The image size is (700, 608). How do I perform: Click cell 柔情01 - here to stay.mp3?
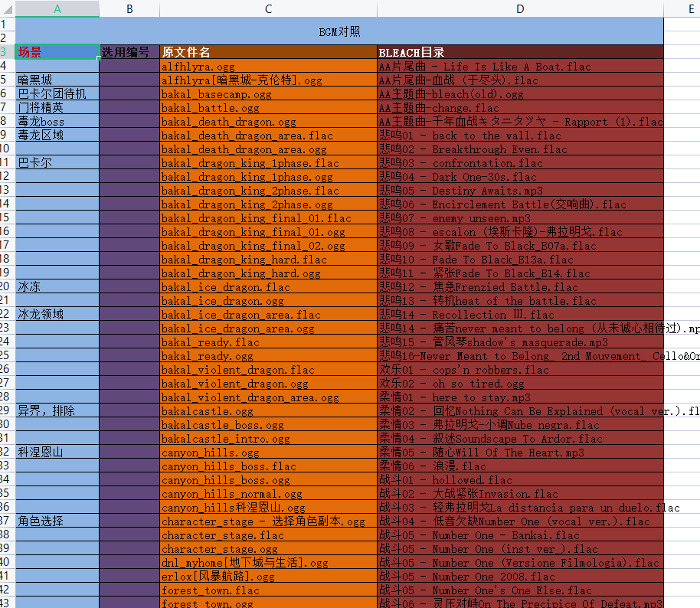[520, 397]
